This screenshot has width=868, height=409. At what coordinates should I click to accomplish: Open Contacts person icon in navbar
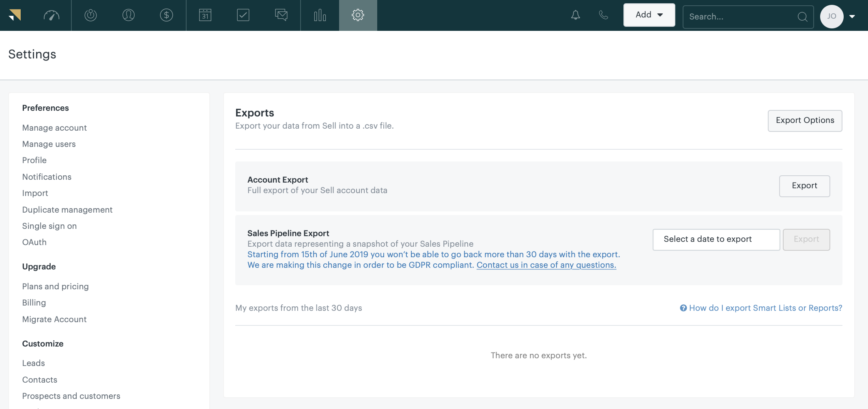[x=129, y=15]
